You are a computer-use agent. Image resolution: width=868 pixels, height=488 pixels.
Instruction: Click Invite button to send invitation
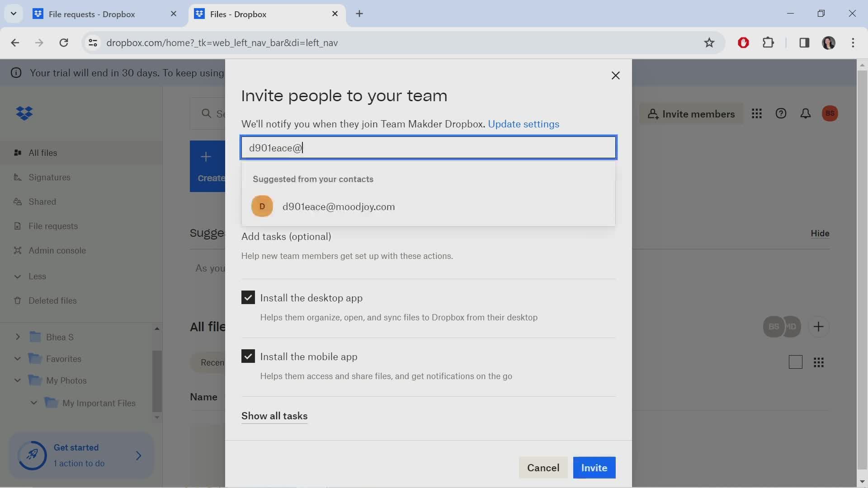click(x=594, y=467)
